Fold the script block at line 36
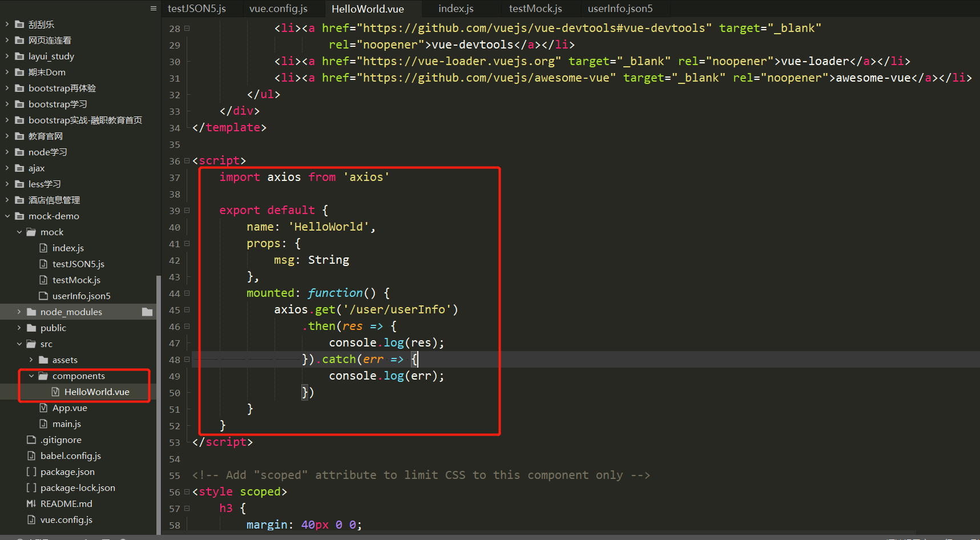Screen dimensions: 980x540 pyautogui.click(x=187, y=161)
